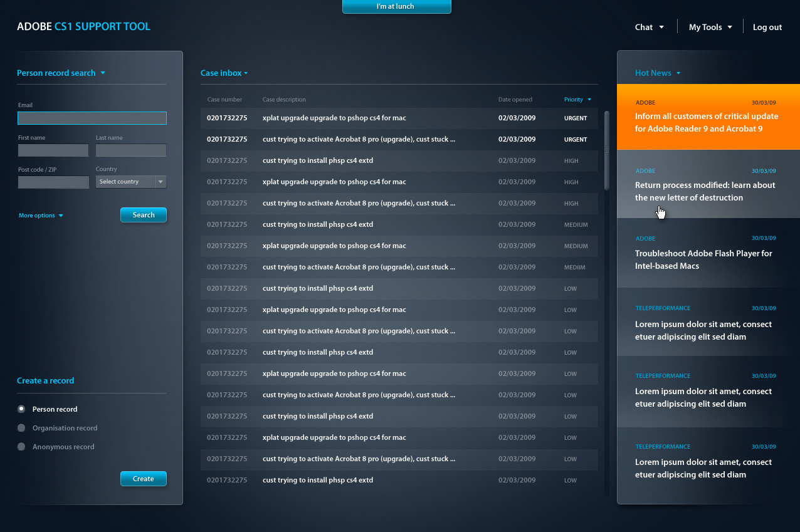Click the Log out link
This screenshot has width=800, height=532.
click(767, 27)
